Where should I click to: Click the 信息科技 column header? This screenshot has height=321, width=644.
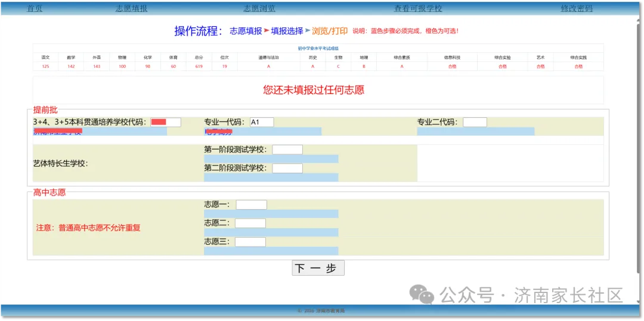(452, 58)
